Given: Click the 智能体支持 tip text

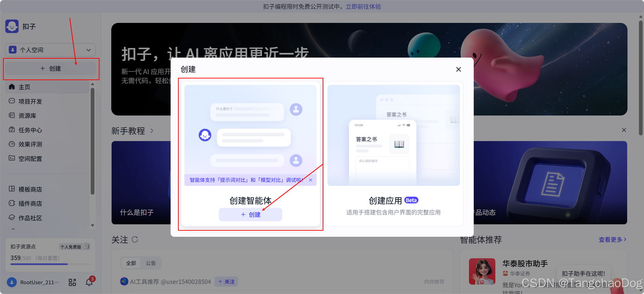Looking at the screenshot, I should pyautogui.click(x=246, y=180).
